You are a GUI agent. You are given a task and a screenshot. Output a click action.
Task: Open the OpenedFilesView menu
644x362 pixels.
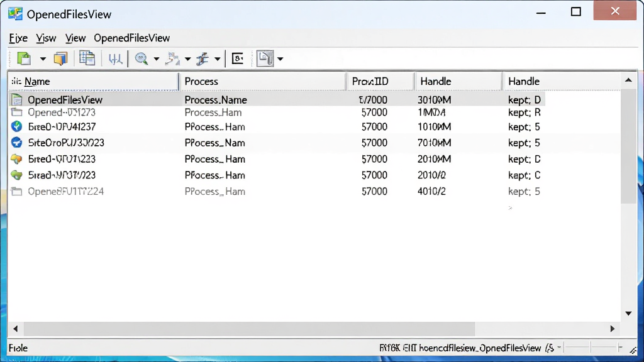(132, 38)
